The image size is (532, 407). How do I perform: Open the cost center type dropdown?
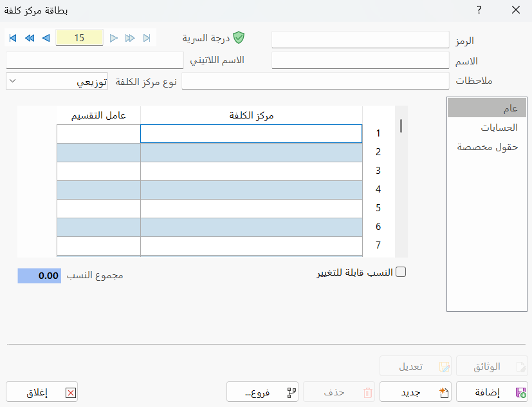pos(57,82)
